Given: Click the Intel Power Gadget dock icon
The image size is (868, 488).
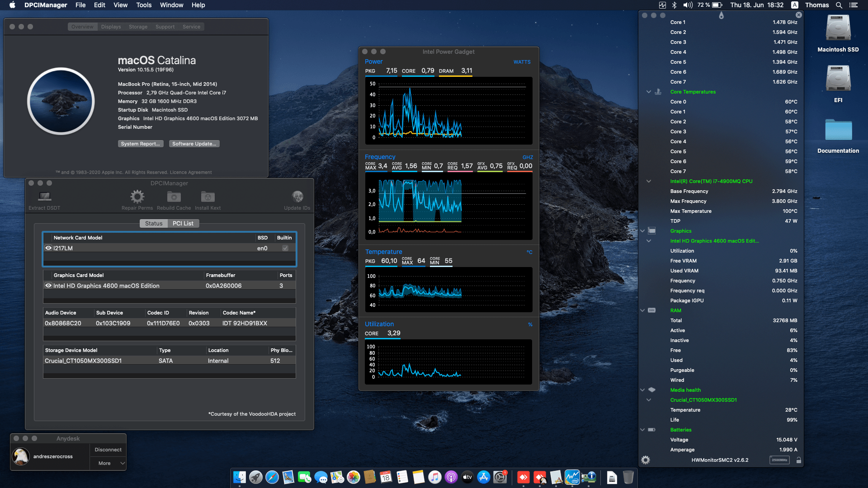Looking at the screenshot, I should 572,477.
